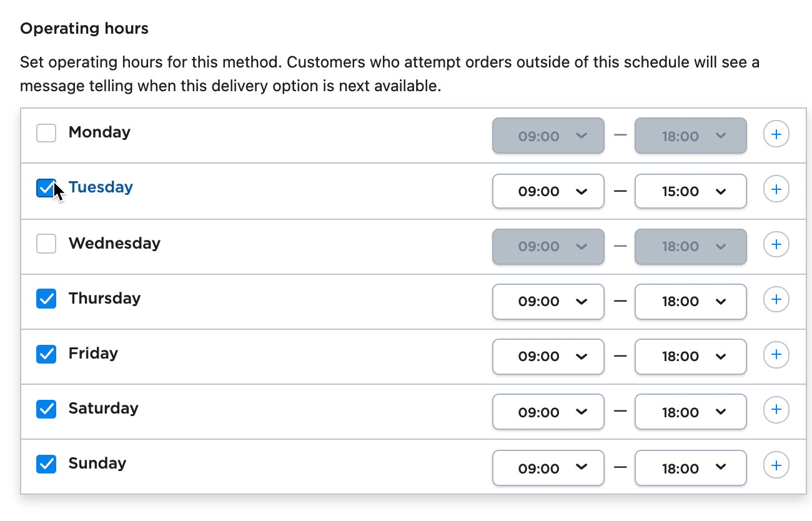This screenshot has height=521, width=812.
Task: Open Tuesday's end time dropdown showing 15:00
Action: (x=690, y=191)
